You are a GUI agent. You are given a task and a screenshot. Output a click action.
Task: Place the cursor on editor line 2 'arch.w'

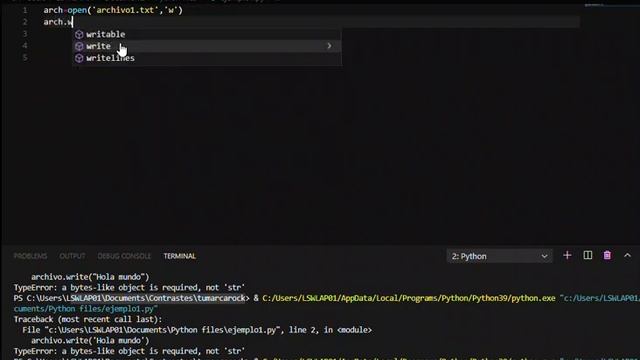coord(58,22)
